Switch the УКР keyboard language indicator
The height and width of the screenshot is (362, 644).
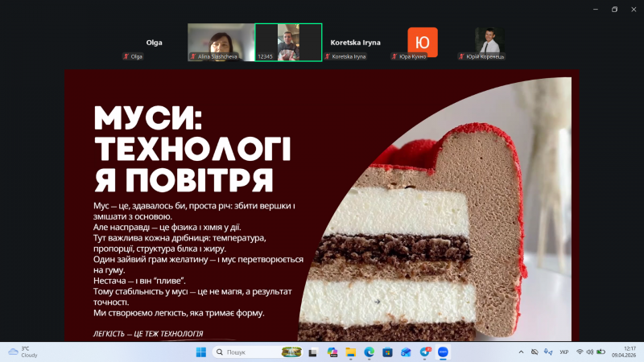point(563,352)
